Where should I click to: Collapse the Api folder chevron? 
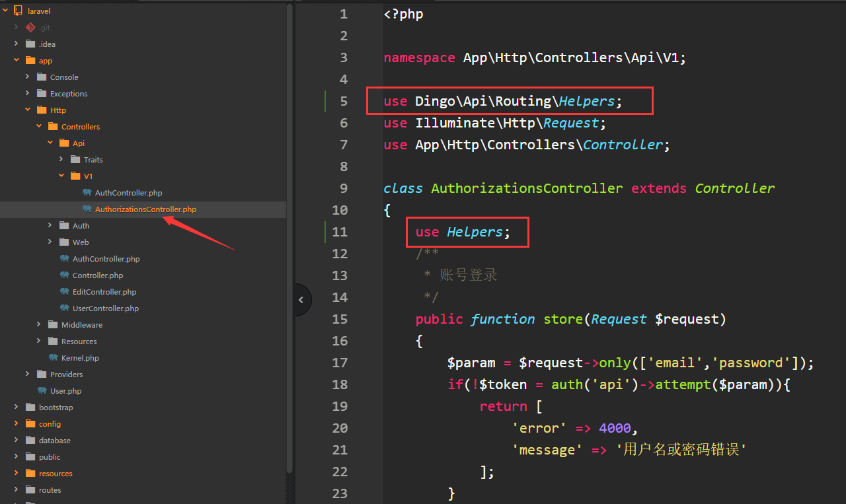[50, 143]
